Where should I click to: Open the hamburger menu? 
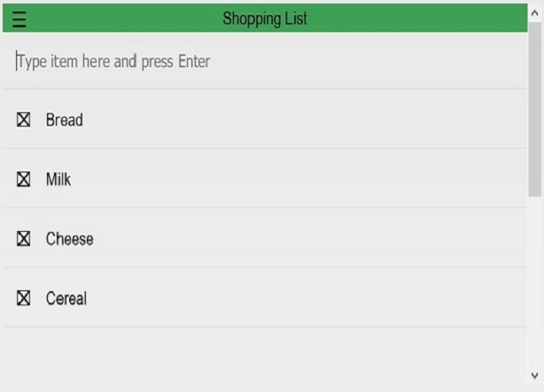19,19
